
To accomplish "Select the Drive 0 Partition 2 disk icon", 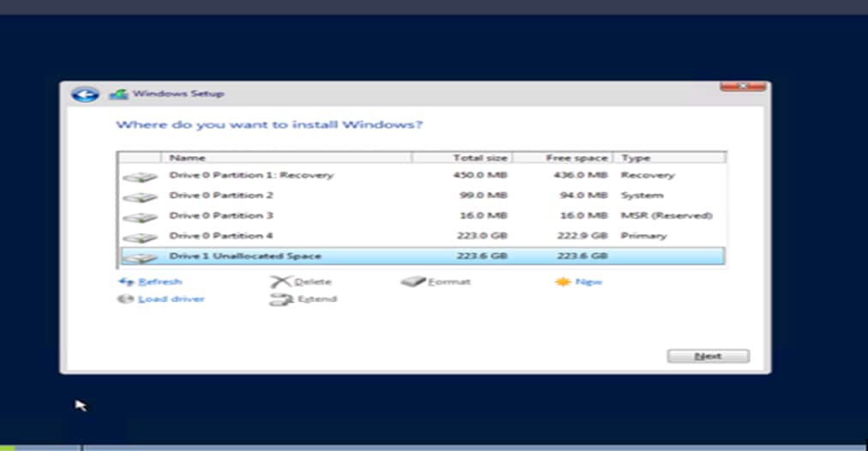I will tap(140, 196).
